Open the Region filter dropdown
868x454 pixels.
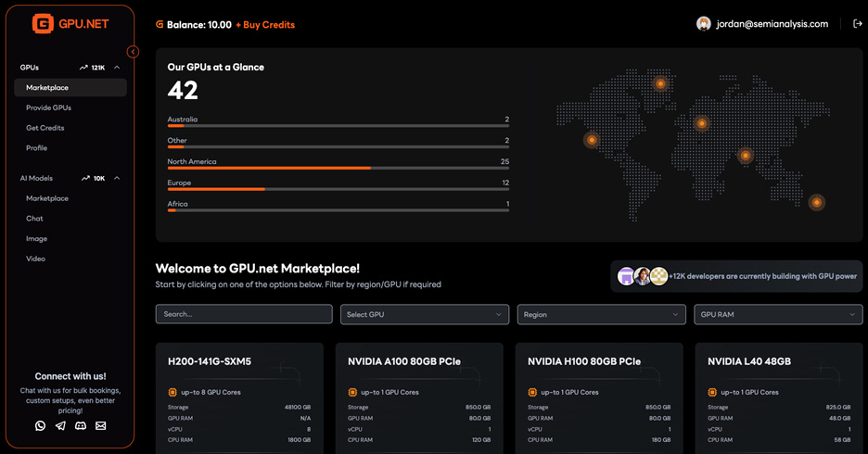[x=601, y=314]
